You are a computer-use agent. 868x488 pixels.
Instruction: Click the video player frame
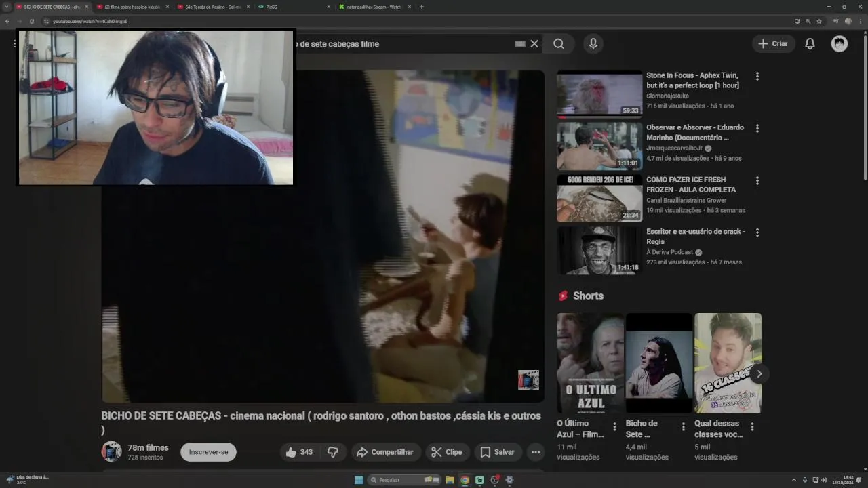click(323, 237)
